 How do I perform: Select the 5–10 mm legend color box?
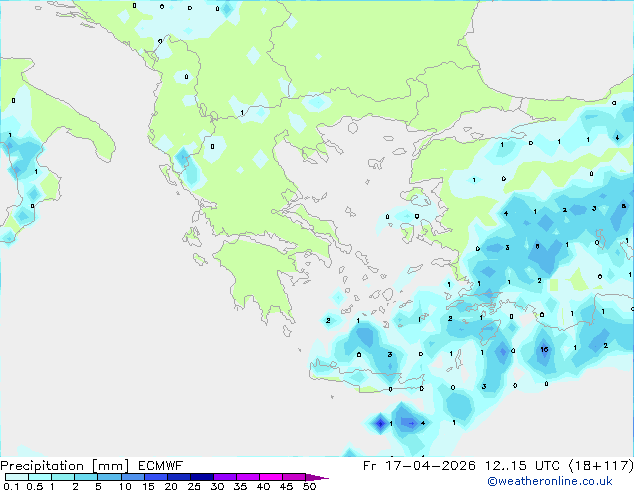point(109,477)
